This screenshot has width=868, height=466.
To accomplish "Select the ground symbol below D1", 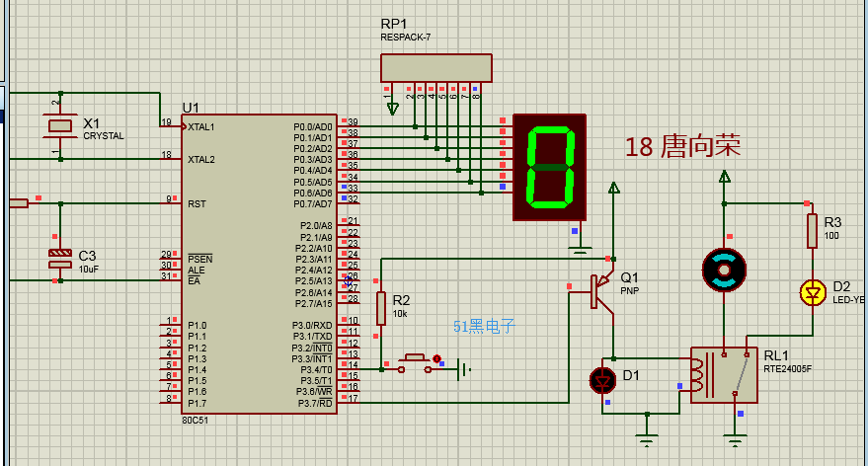I will point(647,441).
